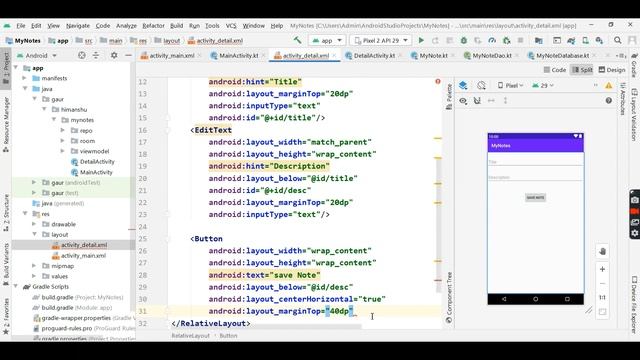Click the android:text line 28 in editor
Screen dimensions: 640x360
pyautogui.click(x=264, y=275)
